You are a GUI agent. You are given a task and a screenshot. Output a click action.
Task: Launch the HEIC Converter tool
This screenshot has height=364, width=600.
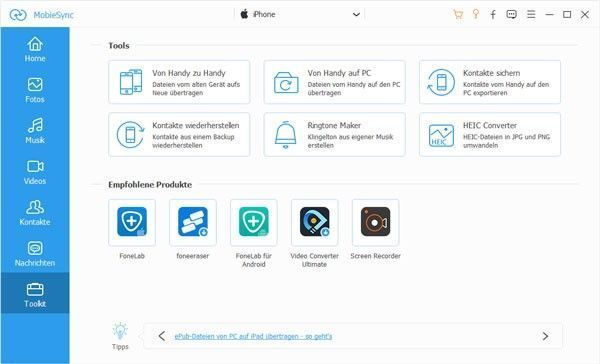click(490, 134)
